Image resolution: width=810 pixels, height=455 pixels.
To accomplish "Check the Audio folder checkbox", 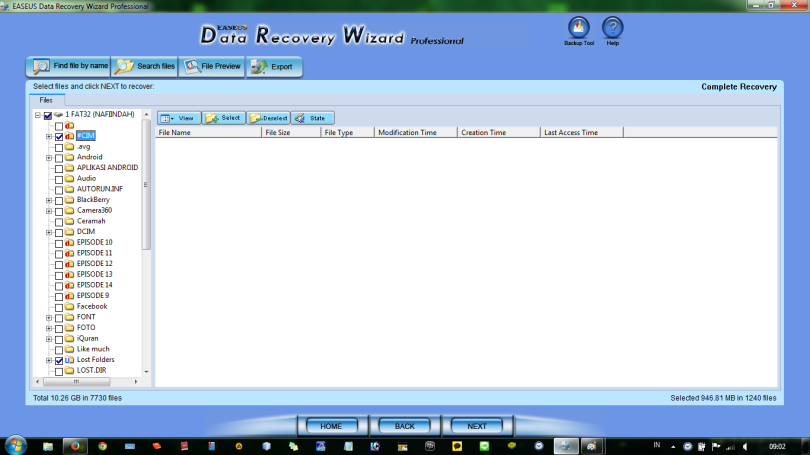I will (x=59, y=179).
